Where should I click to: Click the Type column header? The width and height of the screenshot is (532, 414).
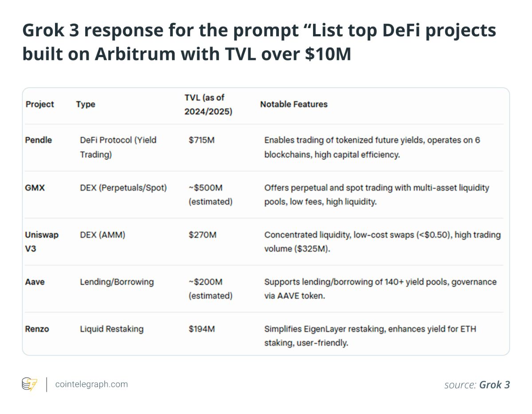tap(86, 105)
